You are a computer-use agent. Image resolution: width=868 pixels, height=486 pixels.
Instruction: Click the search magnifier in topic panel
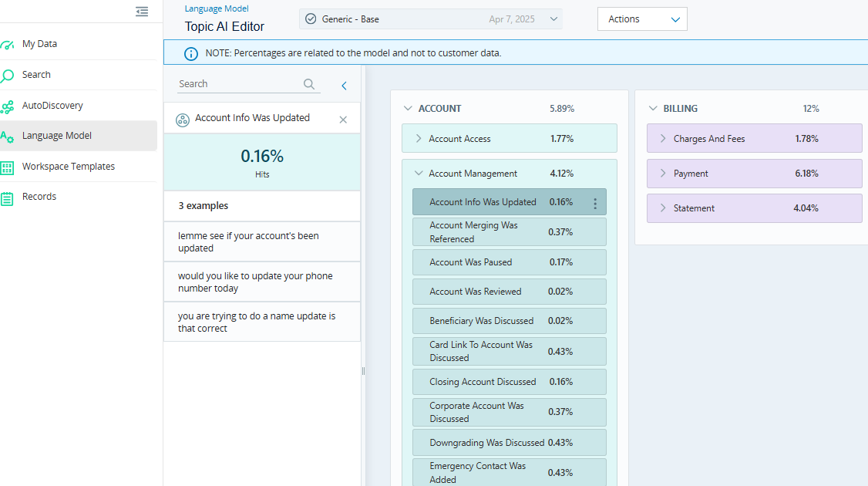(x=309, y=84)
